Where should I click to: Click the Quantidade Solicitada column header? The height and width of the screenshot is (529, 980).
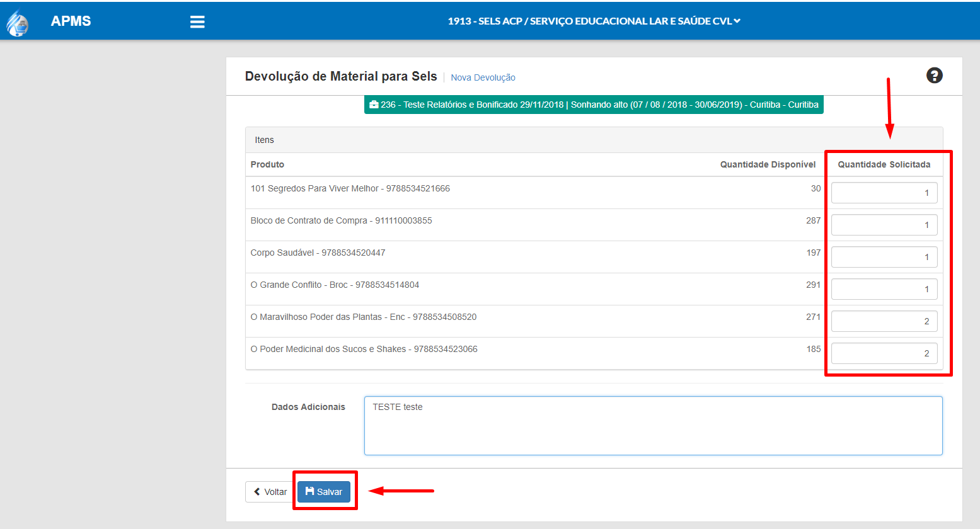tap(884, 164)
